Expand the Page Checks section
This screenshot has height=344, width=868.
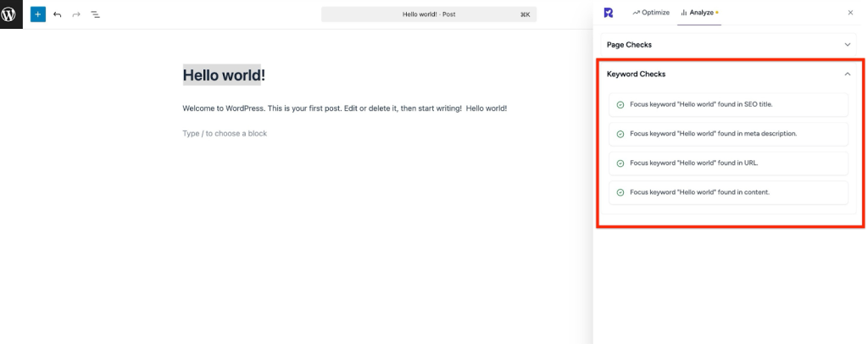pyautogui.click(x=847, y=44)
